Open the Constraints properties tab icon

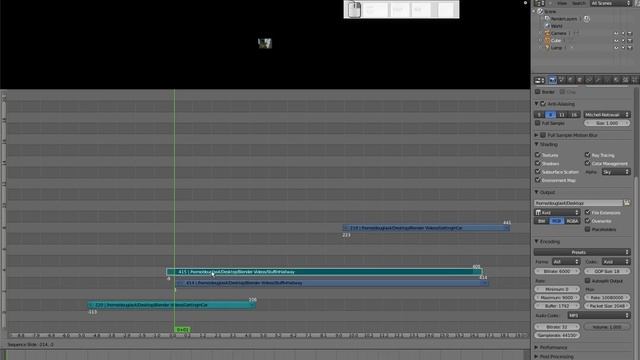[x=589, y=80]
